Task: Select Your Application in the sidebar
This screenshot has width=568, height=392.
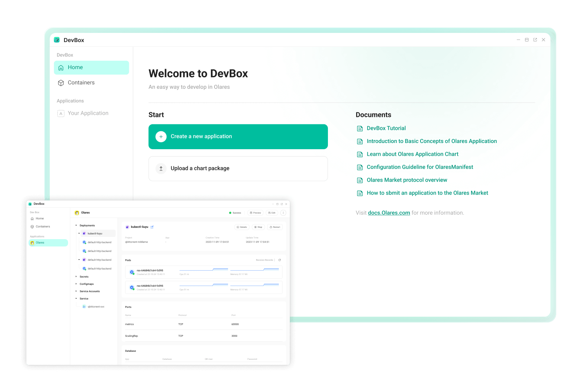Action: pos(88,113)
